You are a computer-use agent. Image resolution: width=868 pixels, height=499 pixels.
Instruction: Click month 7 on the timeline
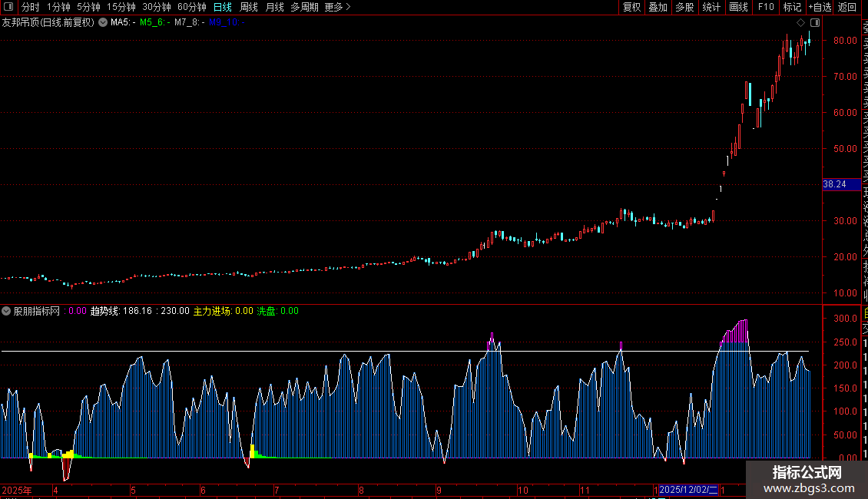click(x=277, y=490)
